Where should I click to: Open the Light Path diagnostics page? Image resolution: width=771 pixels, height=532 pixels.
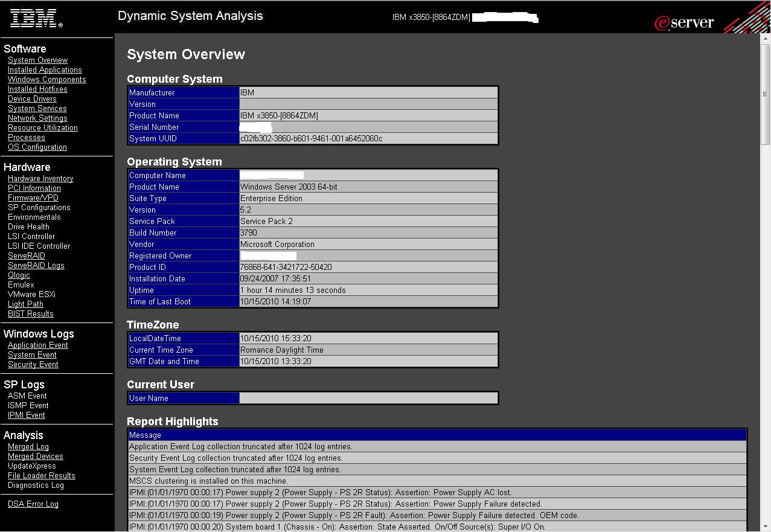coord(25,304)
